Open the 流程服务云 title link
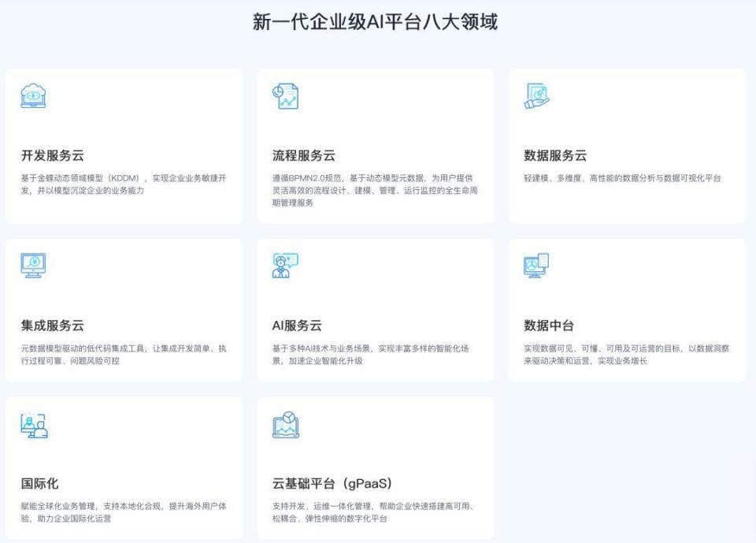The width and height of the screenshot is (756, 543). pyautogui.click(x=304, y=155)
